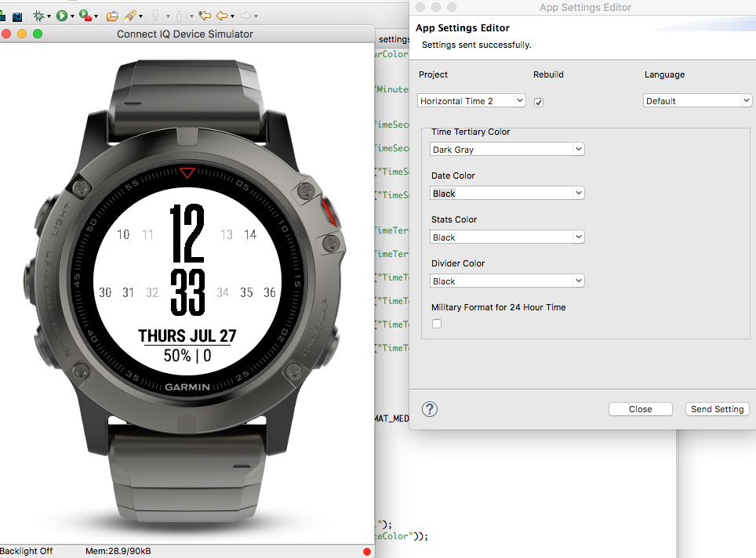756x558 pixels.
Task: Navigate Back with the yellow arrow
Action: [222, 16]
